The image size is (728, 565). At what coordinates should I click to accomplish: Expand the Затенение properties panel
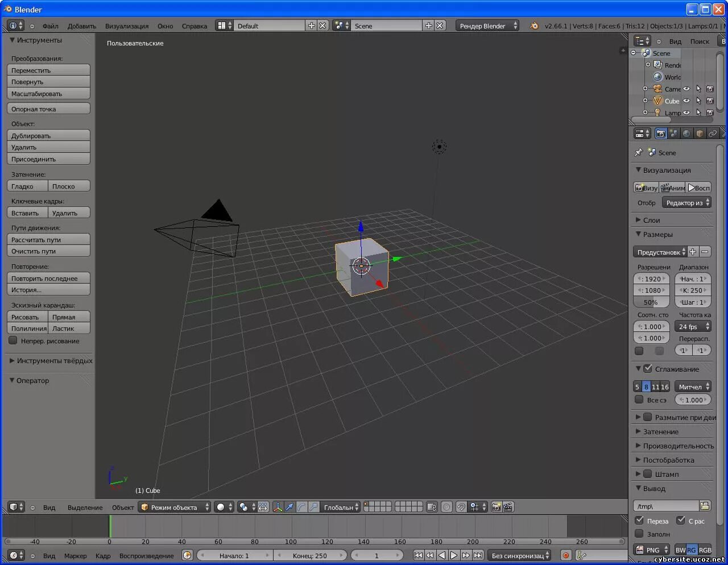pyautogui.click(x=660, y=431)
